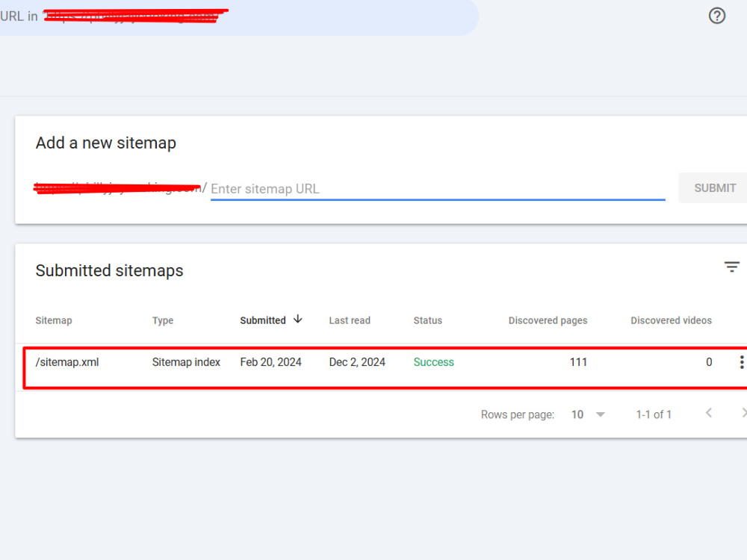Click the Success status text
Viewport: 747px width, 560px height.
pos(433,362)
